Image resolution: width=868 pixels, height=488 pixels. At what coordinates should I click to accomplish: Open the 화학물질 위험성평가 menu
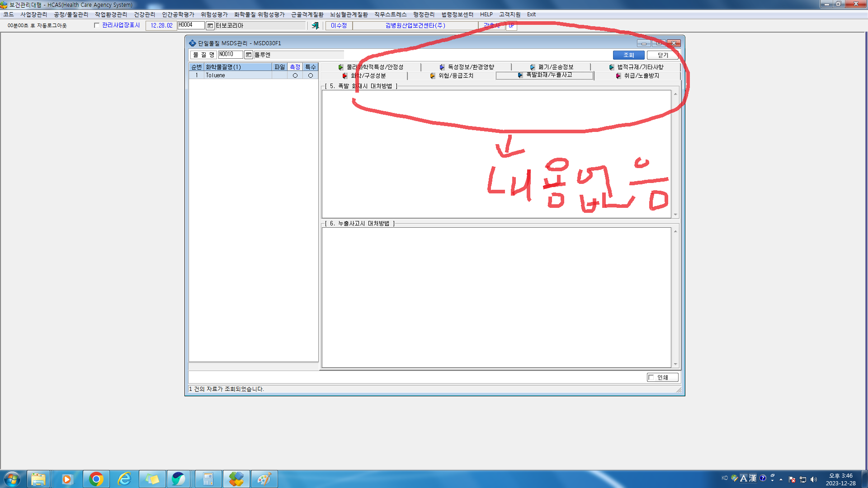[x=259, y=14]
